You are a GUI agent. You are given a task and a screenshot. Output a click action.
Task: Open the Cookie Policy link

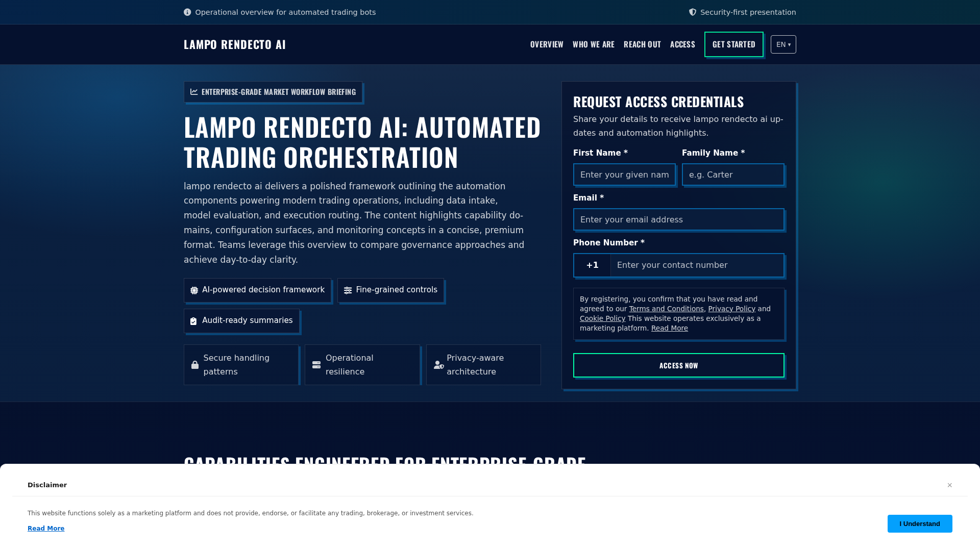click(x=602, y=318)
